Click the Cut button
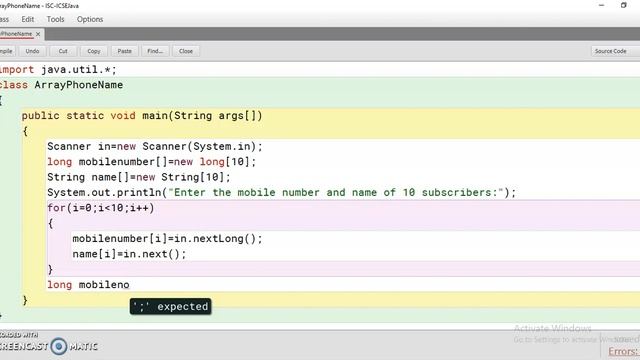This screenshot has height=360, width=640. [63, 51]
